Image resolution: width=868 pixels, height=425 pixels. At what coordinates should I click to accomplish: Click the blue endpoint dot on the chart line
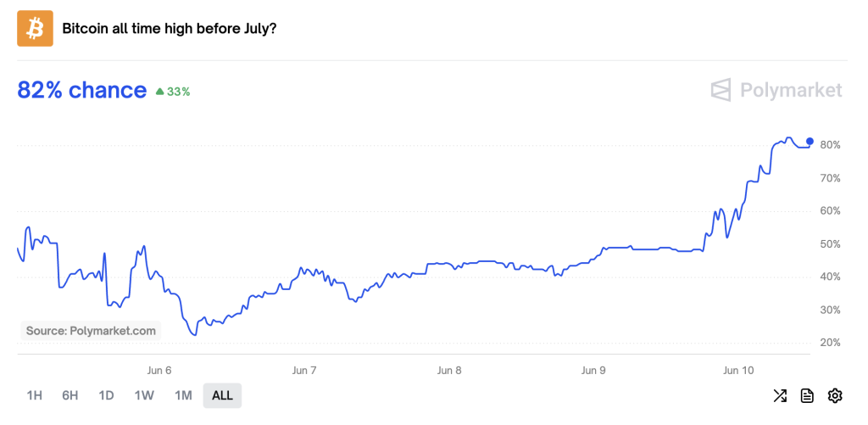click(x=810, y=142)
